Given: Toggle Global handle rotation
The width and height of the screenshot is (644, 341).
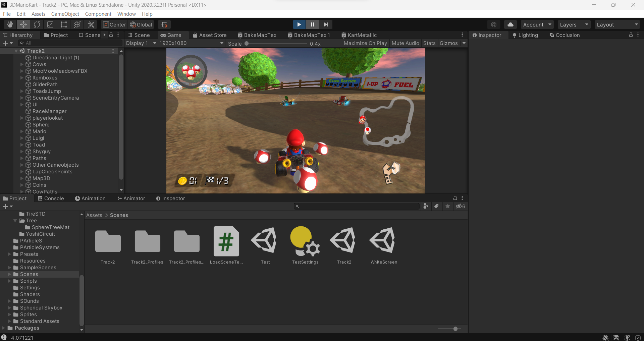Looking at the screenshot, I should [141, 24].
